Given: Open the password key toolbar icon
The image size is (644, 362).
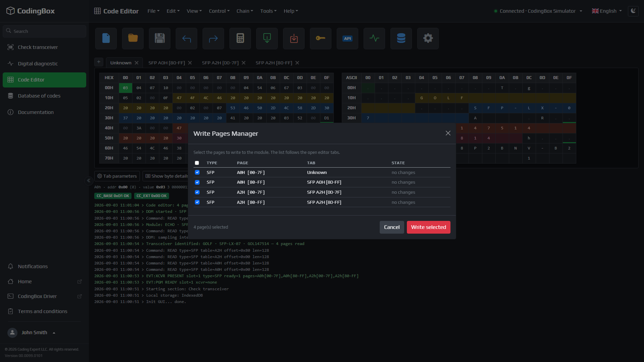Looking at the screenshot, I should point(321,38).
